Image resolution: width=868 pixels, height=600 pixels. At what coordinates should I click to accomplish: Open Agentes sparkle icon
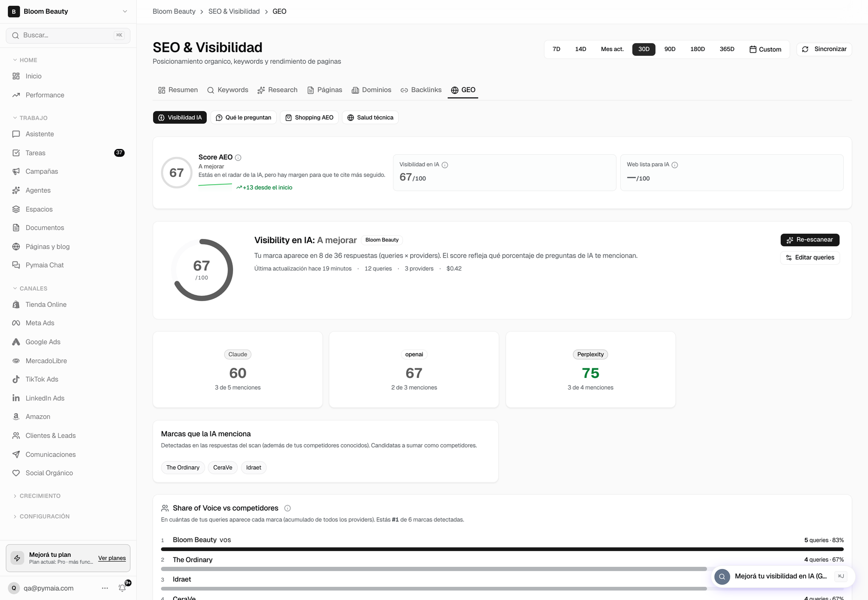coord(16,191)
